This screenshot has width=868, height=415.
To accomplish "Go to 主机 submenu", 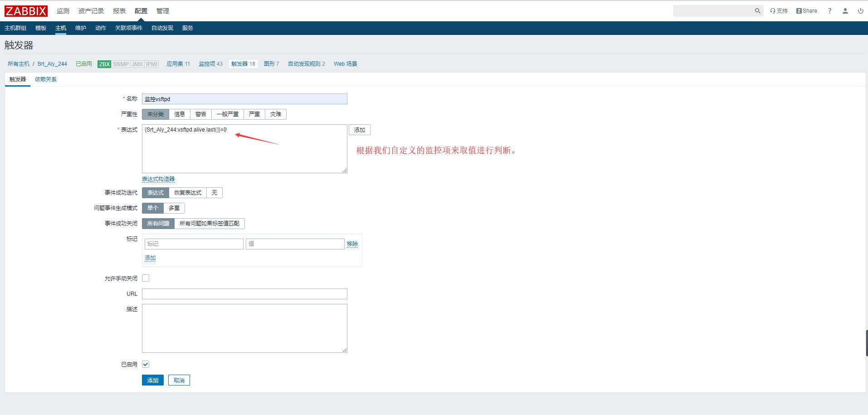I will click(61, 28).
